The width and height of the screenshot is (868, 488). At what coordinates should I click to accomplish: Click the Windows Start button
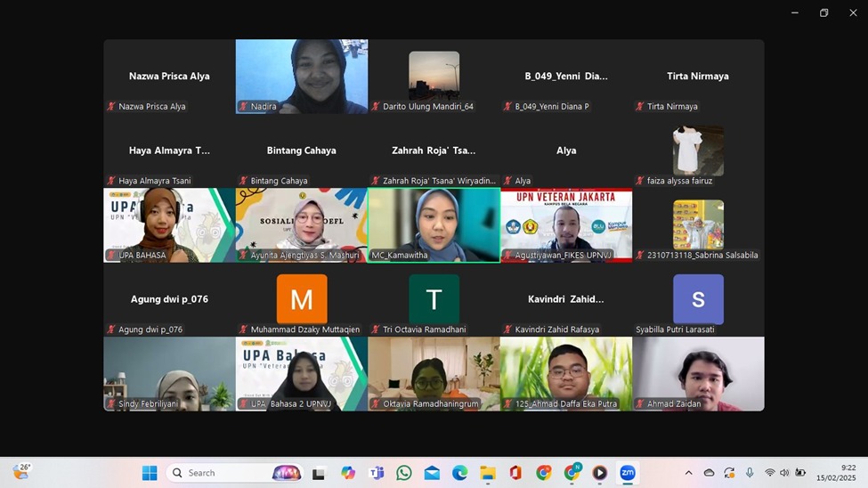click(150, 473)
